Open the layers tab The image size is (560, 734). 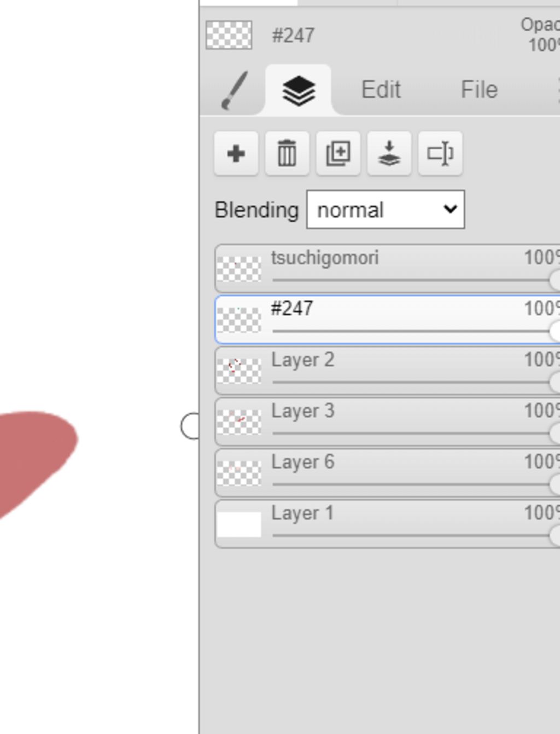(x=299, y=90)
